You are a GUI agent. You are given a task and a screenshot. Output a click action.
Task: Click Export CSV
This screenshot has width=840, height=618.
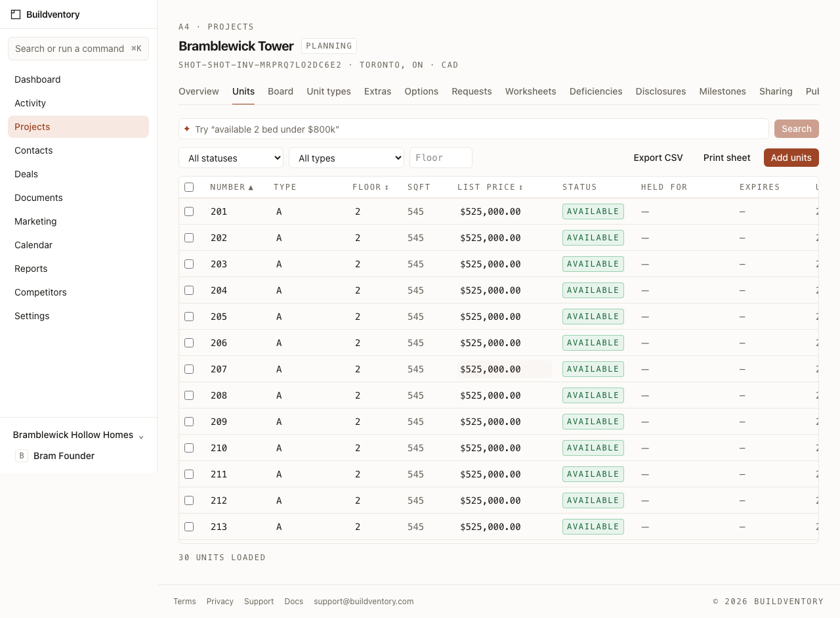pyautogui.click(x=658, y=158)
